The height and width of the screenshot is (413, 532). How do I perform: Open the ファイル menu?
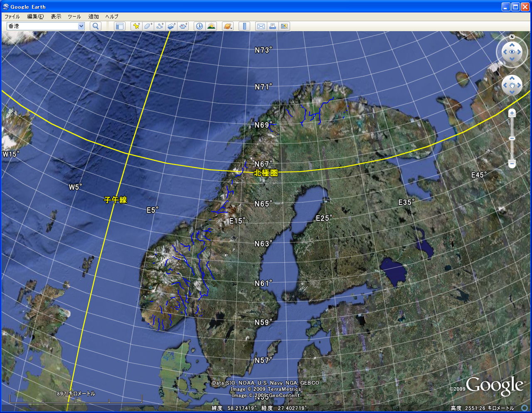pyautogui.click(x=12, y=17)
